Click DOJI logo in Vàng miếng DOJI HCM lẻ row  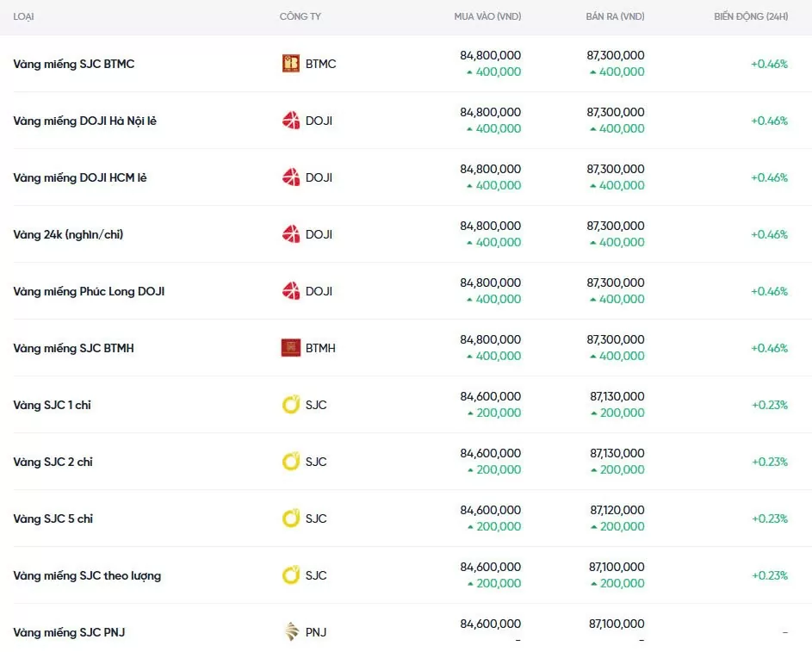click(x=290, y=177)
